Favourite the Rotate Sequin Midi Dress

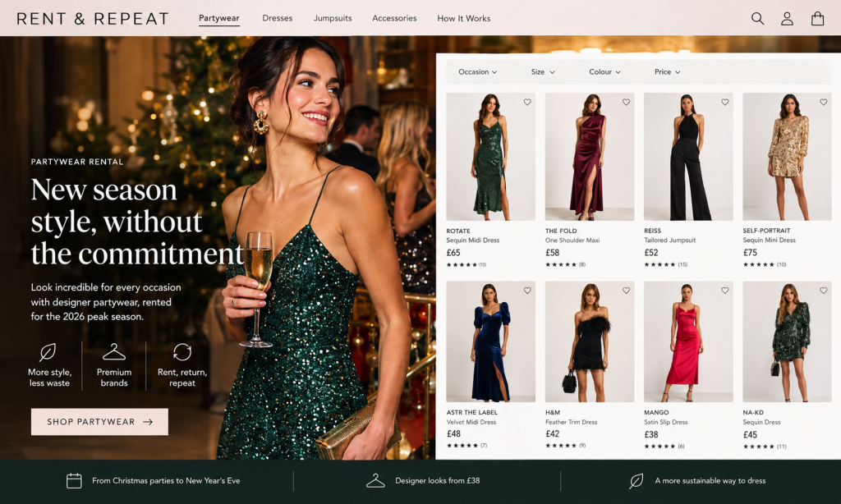pos(527,102)
